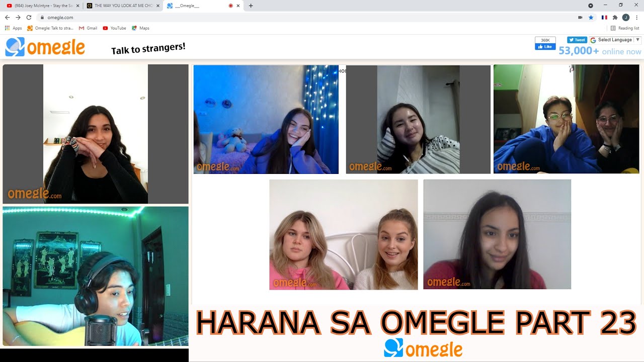644x362 pixels.
Task: Open the French flag extension
Action: click(604, 17)
